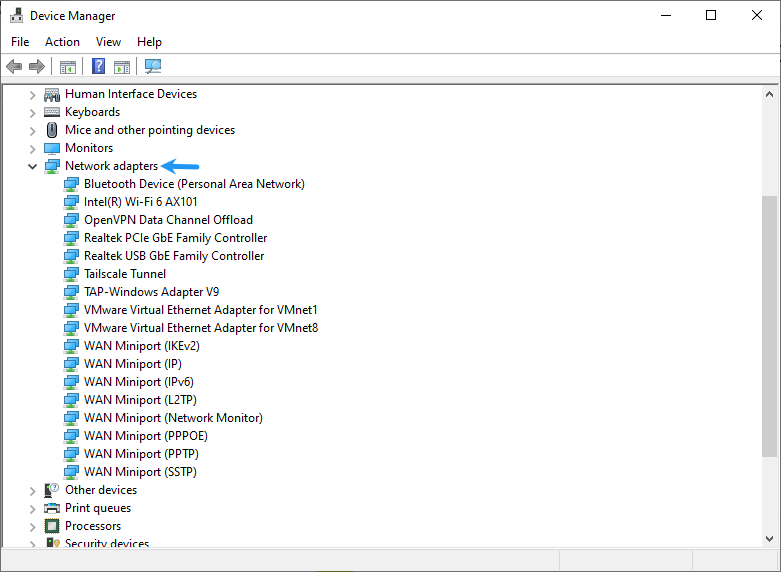
Task: Click the Forward arrow toolbar button
Action: click(37, 67)
